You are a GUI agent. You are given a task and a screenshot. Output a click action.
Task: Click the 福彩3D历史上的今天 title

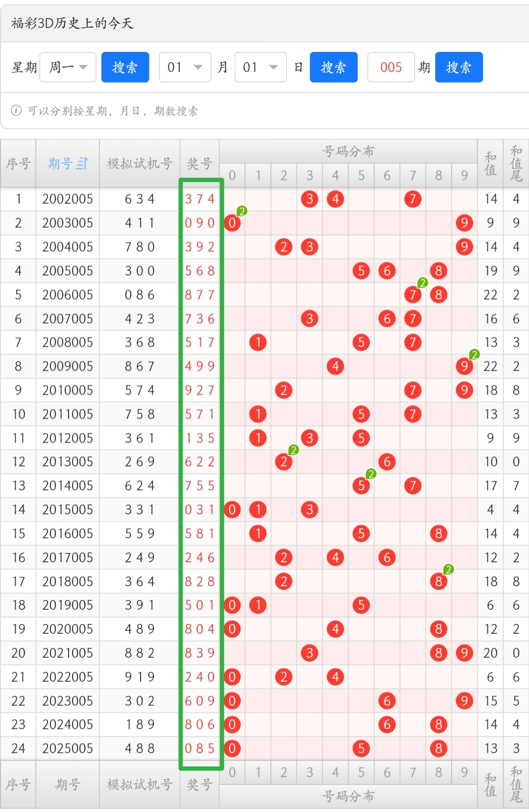pyautogui.click(x=72, y=23)
